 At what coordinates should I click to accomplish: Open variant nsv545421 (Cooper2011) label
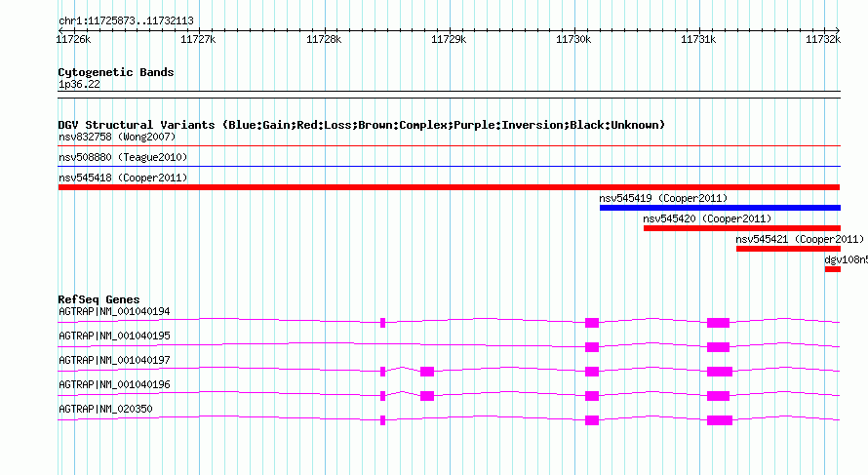pos(800,239)
